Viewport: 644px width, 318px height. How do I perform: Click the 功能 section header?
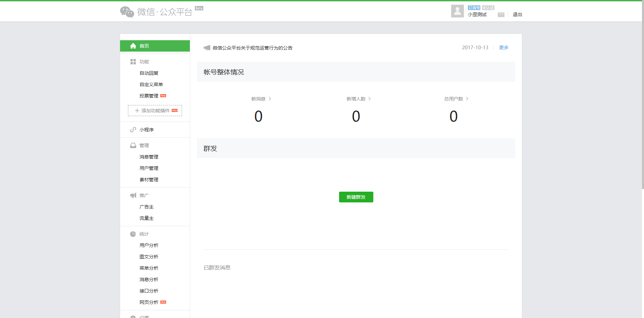pyautogui.click(x=144, y=62)
